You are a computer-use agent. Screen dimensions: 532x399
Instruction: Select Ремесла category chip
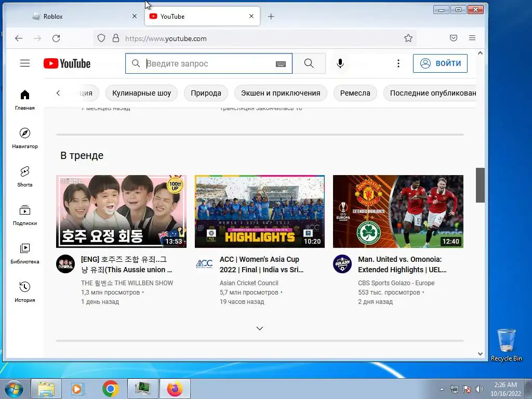pos(355,93)
